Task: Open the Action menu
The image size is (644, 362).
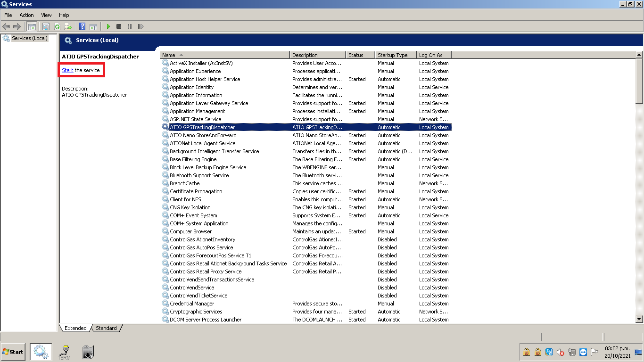Action: click(26, 15)
